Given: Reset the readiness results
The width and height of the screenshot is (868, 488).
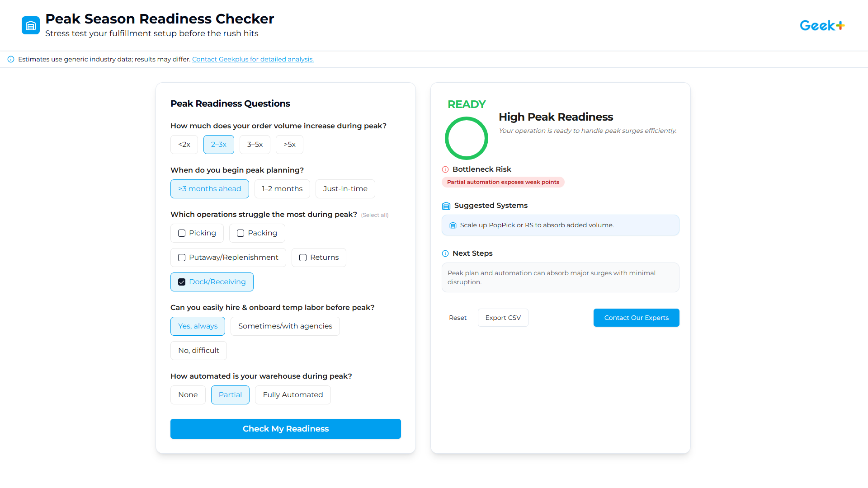Looking at the screenshot, I should (x=458, y=318).
